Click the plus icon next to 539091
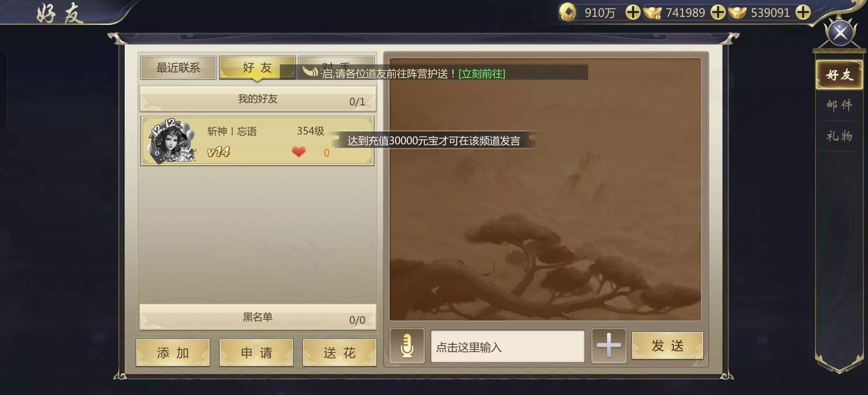This screenshot has width=868, height=395. (x=803, y=12)
